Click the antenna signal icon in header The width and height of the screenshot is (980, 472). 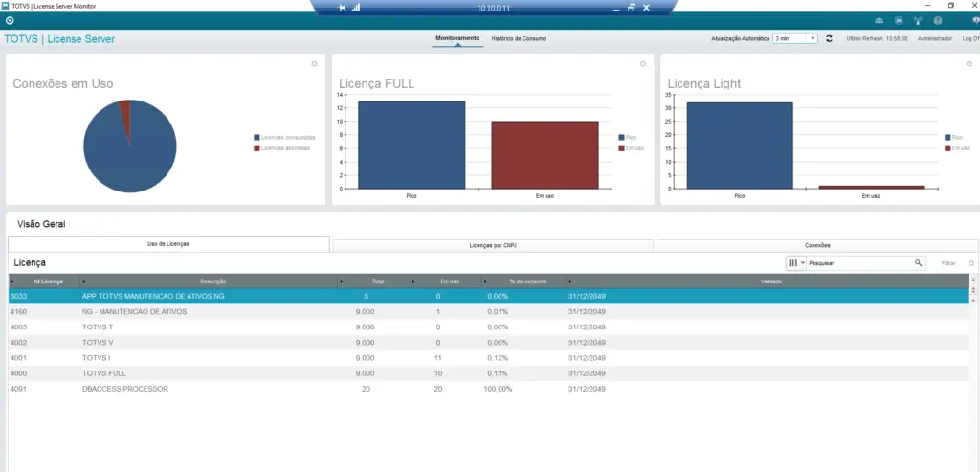(x=918, y=20)
